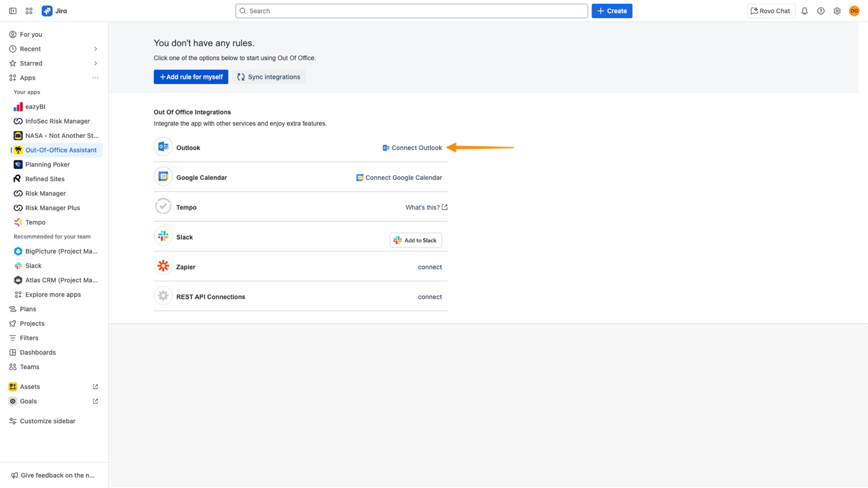The width and height of the screenshot is (868, 488).
Task: Open the help question mark icon
Action: [x=821, y=11]
